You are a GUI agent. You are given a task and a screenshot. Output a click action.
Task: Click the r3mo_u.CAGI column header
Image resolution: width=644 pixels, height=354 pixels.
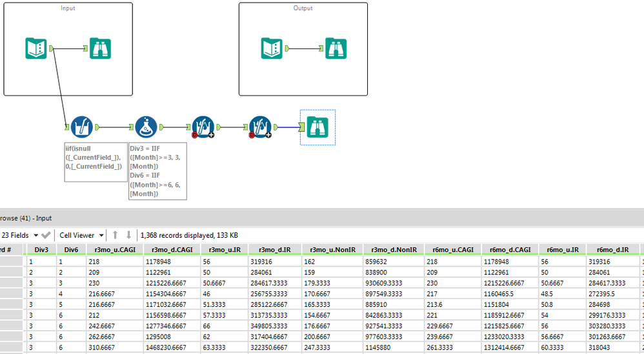click(115, 249)
